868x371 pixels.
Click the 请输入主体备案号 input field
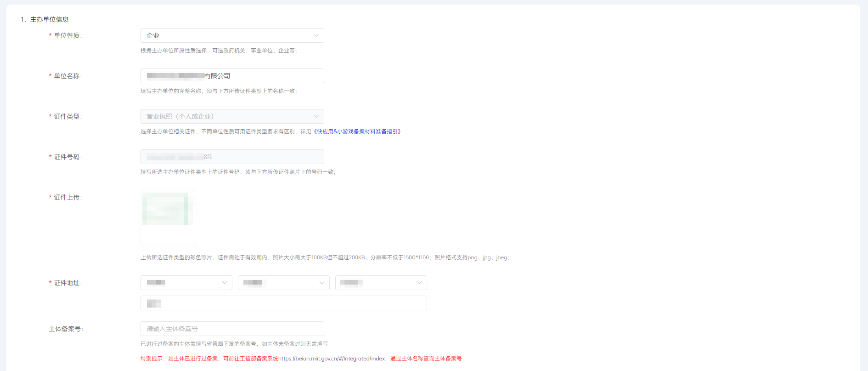point(232,329)
